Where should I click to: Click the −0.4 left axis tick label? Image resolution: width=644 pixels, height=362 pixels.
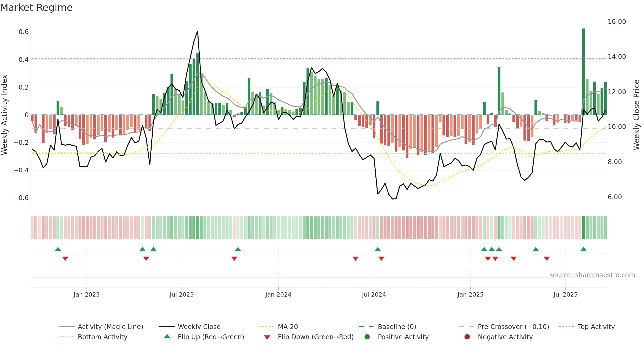[21, 170]
